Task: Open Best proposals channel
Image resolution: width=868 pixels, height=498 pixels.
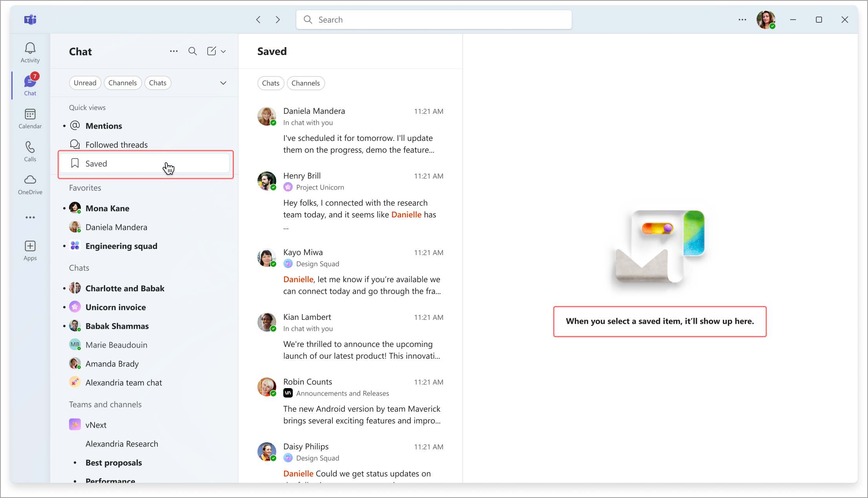Action: 144,463
